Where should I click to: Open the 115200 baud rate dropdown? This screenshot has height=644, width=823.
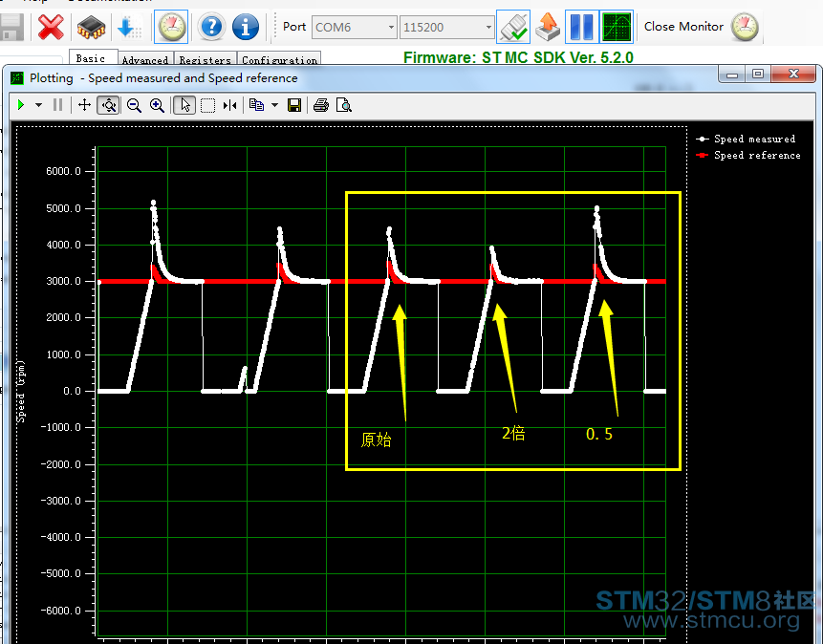coord(446,27)
